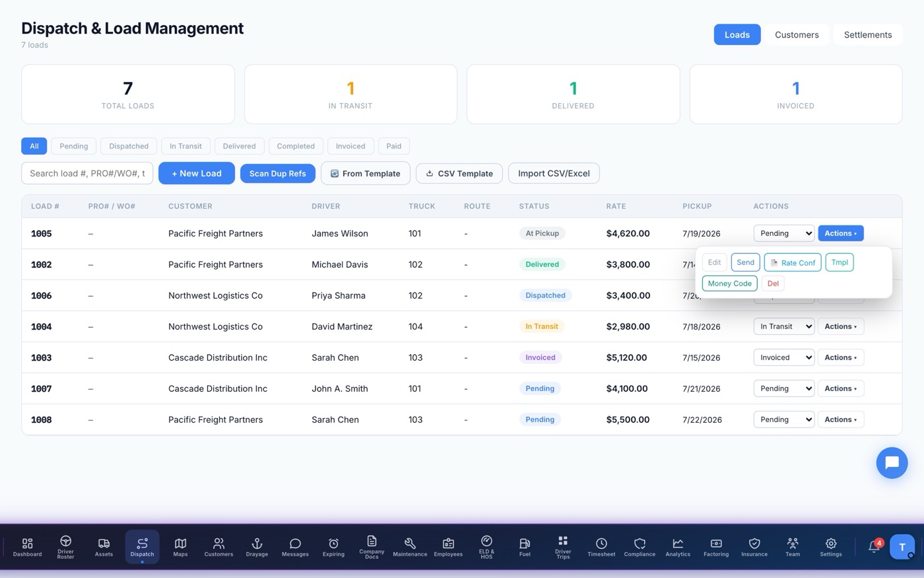The height and width of the screenshot is (578, 924).
Task: Open Driver Roster from the dock
Action: click(65, 547)
